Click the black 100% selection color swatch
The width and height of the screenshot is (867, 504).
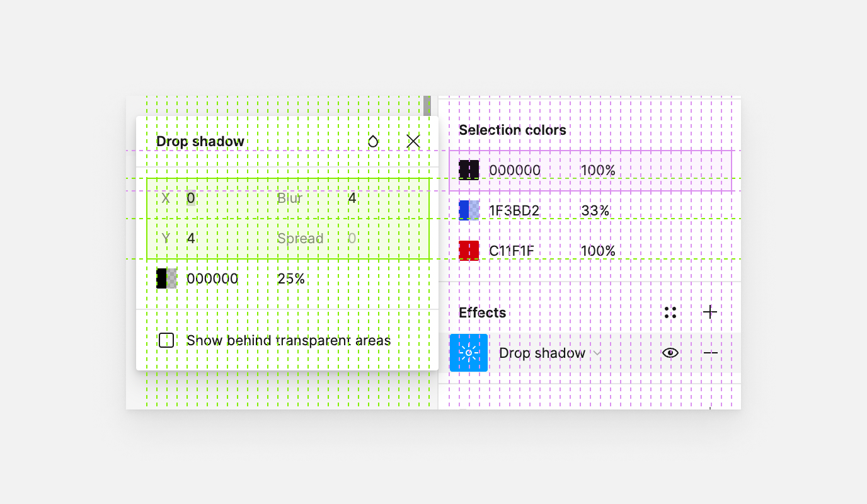(469, 170)
